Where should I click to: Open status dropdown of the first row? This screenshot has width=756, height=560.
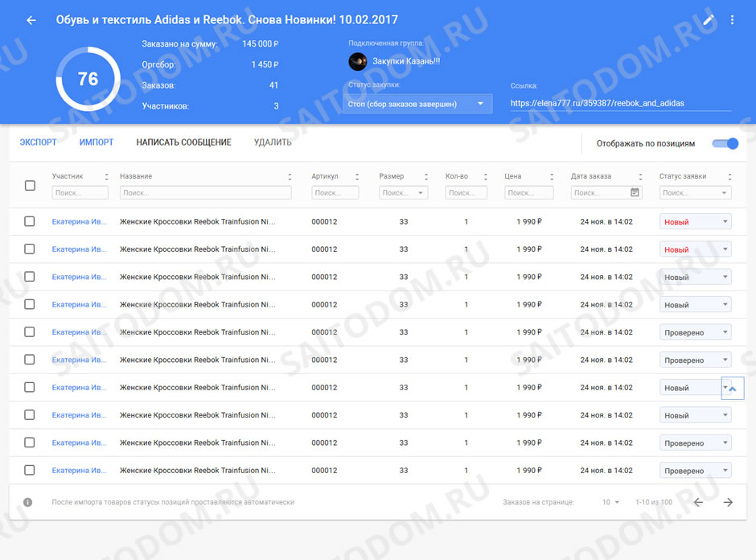[695, 222]
